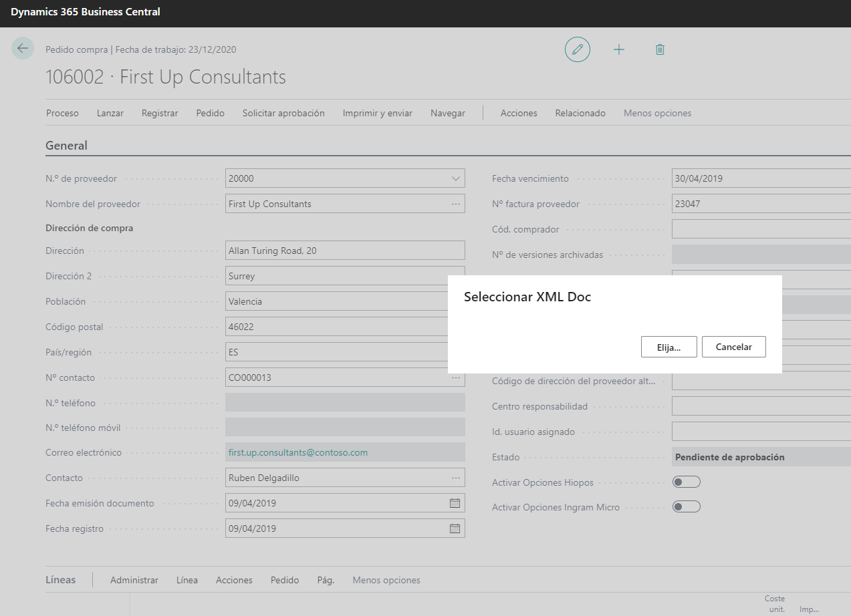Screen dimensions: 851x616
Task: Collapse the General section header
Action: (x=66, y=145)
